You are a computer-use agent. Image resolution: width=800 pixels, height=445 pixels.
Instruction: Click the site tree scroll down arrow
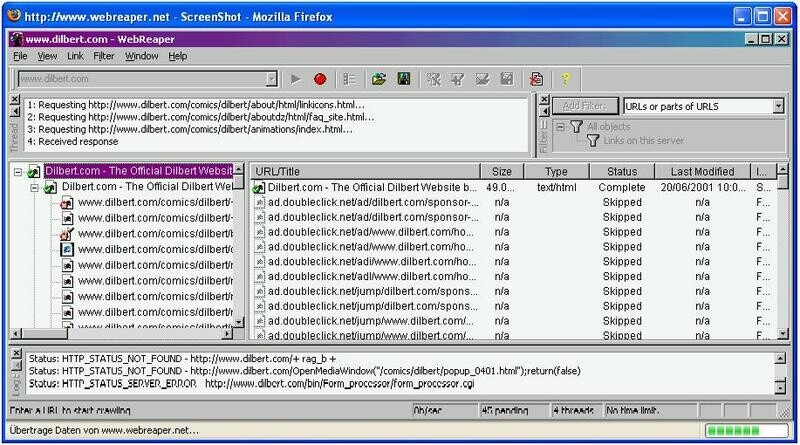click(x=239, y=322)
